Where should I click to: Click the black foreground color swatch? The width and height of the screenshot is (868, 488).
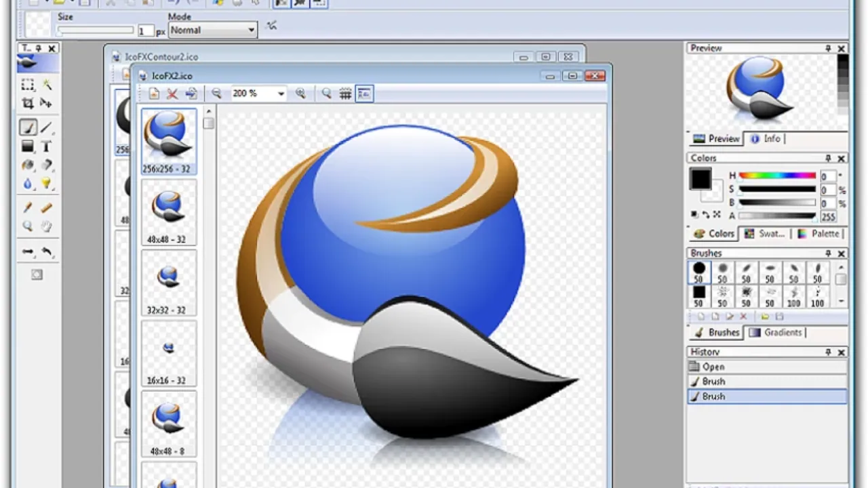[701, 179]
